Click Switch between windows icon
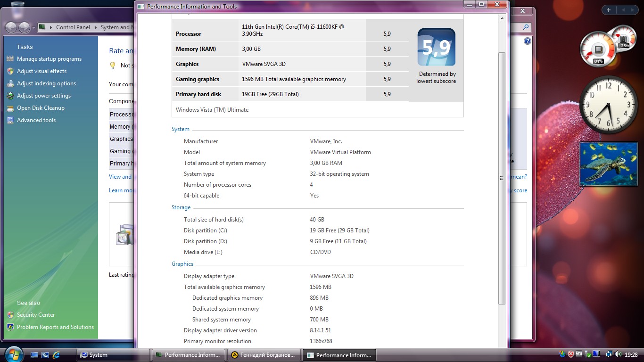 (x=45, y=355)
